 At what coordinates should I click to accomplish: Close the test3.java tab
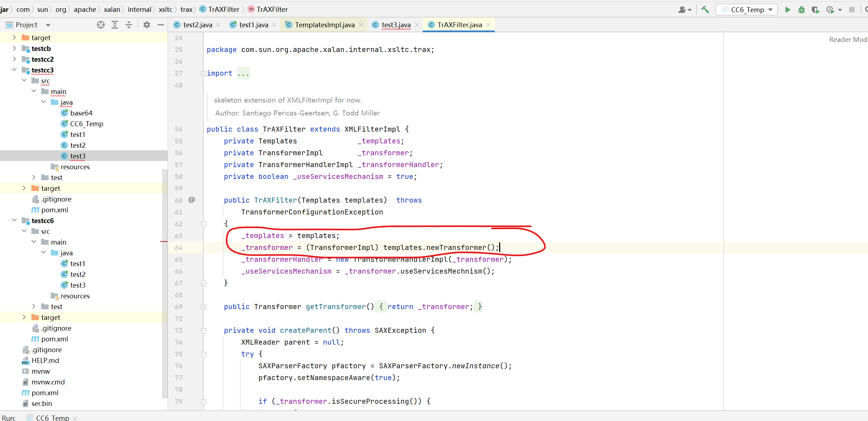pos(417,25)
